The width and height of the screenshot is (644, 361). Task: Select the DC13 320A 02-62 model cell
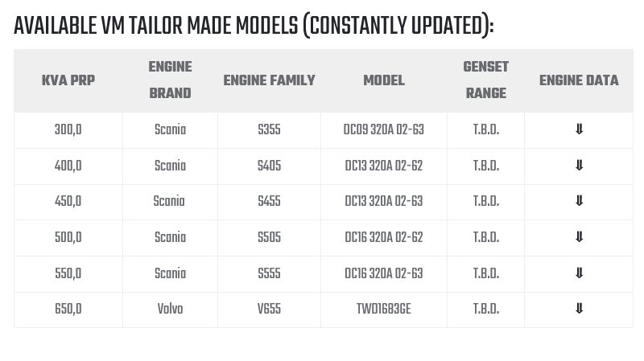tap(384, 166)
